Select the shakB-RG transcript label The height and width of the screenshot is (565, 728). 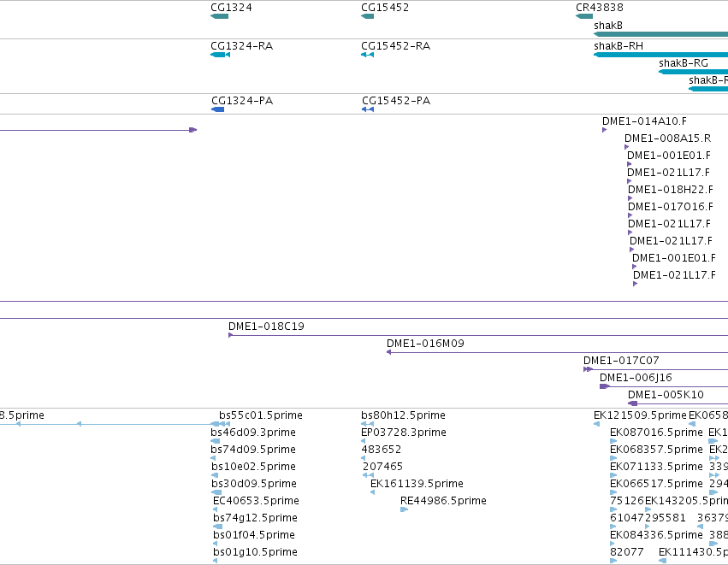tap(684, 63)
